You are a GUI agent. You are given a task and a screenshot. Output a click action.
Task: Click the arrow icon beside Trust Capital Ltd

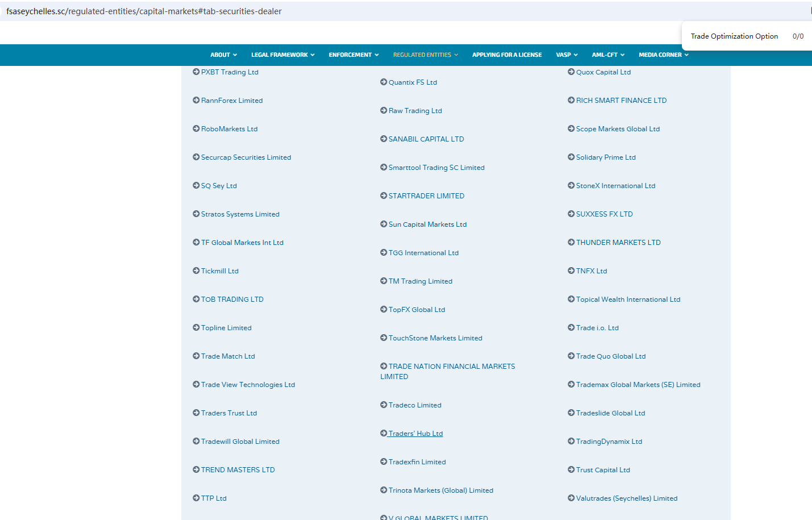pyautogui.click(x=571, y=470)
